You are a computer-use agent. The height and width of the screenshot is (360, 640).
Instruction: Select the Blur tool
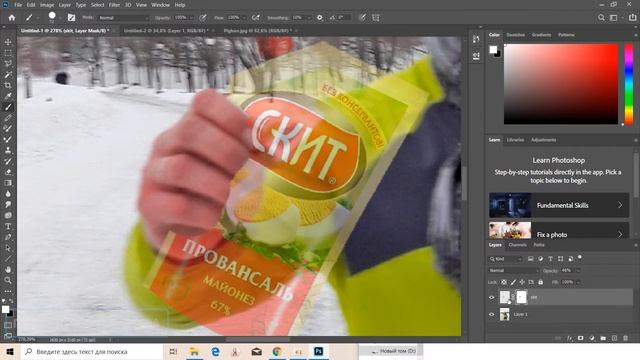[x=8, y=193]
